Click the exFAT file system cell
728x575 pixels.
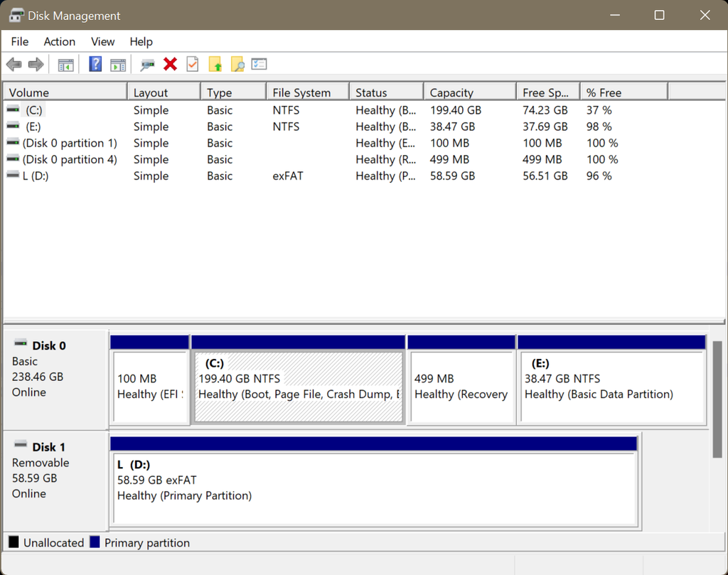(x=288, y=176)
